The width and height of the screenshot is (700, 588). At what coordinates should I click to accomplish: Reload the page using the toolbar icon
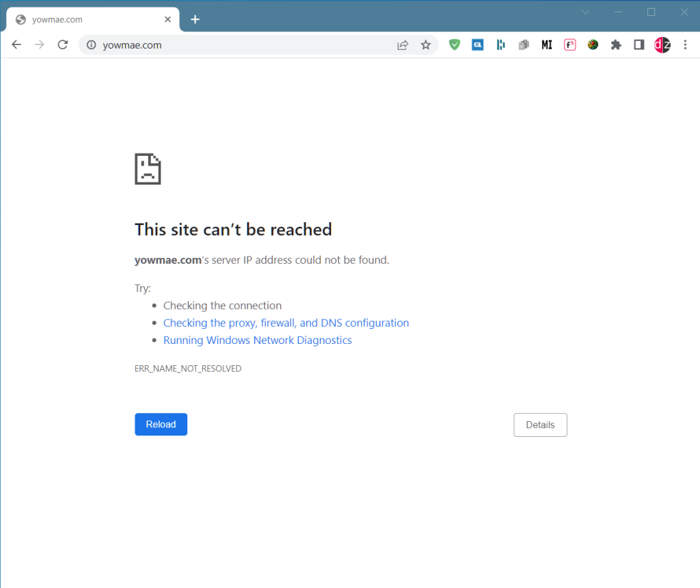(x=63, y=44)
